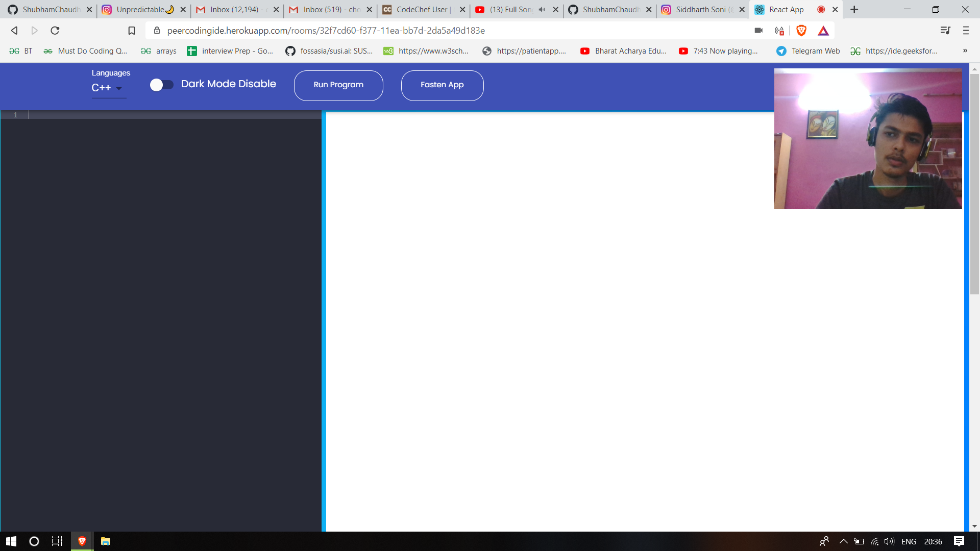Show hidden system tray icons
The height and width of the screenshot is (551, 980).
[x=843, y=541]
